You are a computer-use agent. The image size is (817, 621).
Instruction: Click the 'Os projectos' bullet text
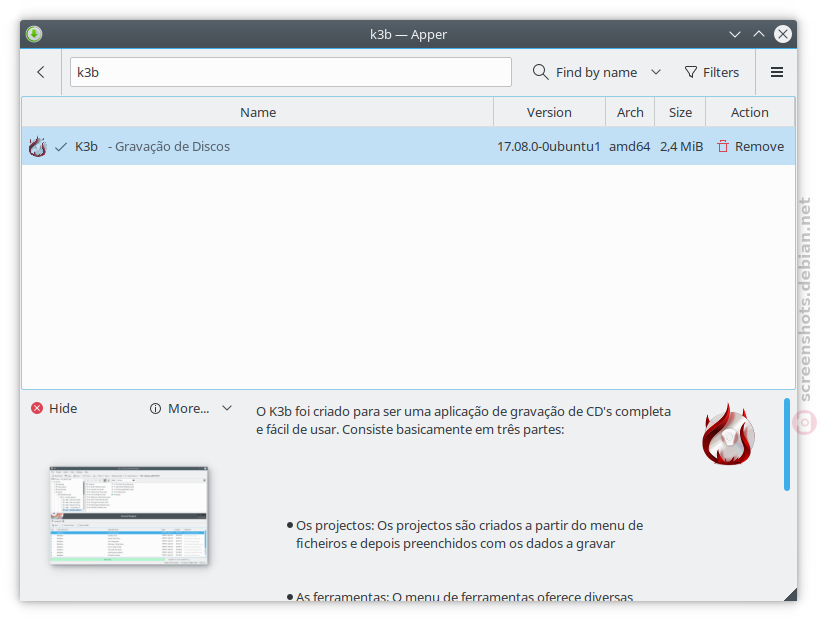tap(469, 535)
